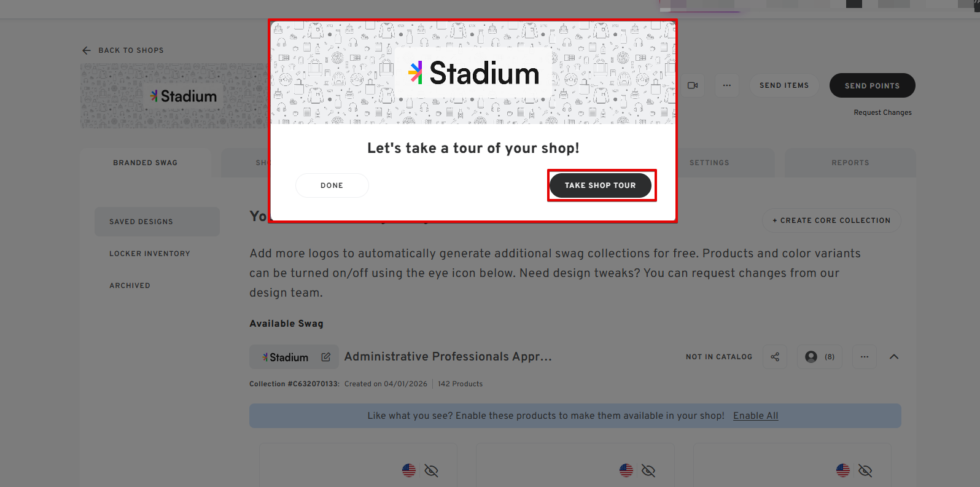Click the edit pencil icon beside Stadium logo
The height and width of the screenshot is (487, 980).
[326, 357]
